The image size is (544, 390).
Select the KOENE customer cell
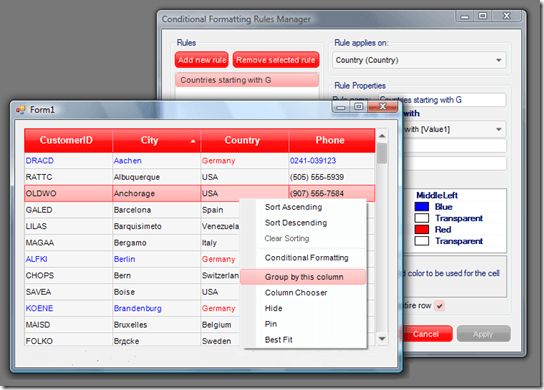pos(68,308)
